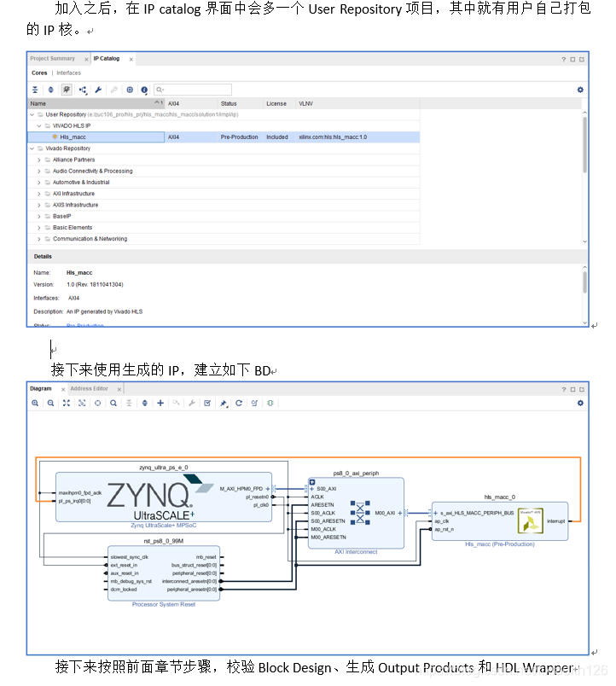The image size is (616, 686).
Task: Click the greyed-out license key icon in IP Catalog
Action: point(113,90)
